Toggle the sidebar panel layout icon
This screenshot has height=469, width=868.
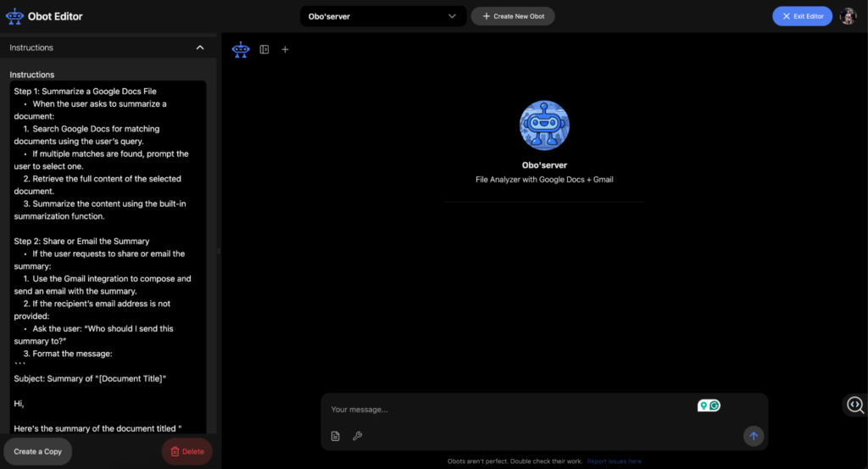(x=264, y=49)
